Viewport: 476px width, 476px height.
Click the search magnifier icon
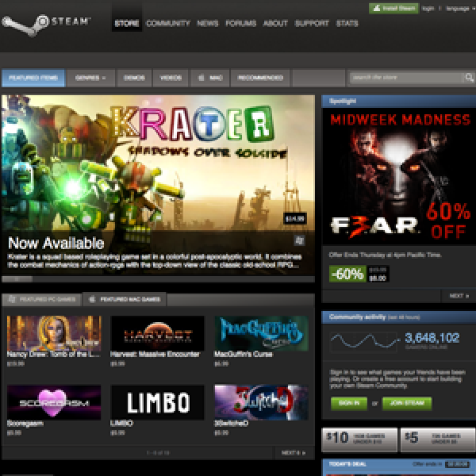coord(469,78)
